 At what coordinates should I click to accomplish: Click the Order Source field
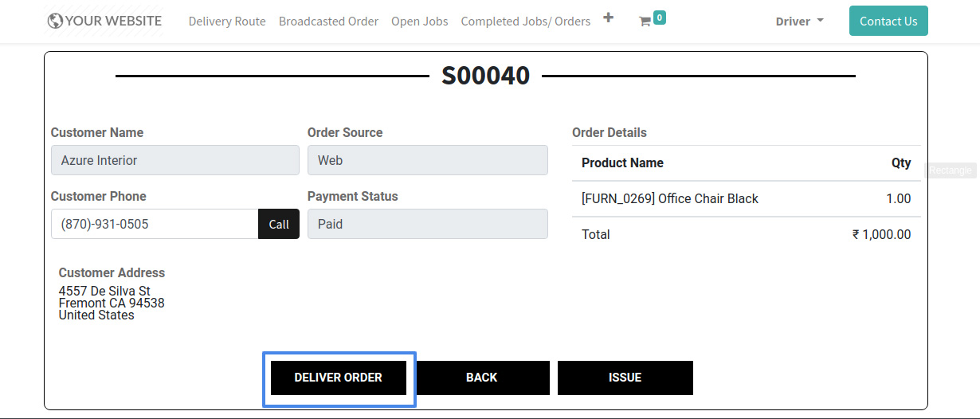click(427, 160)
